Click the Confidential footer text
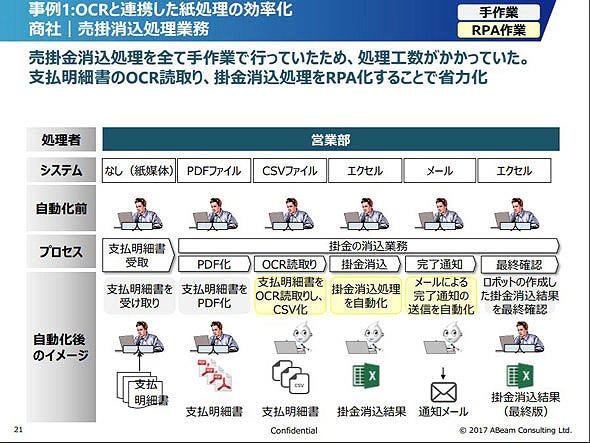This screenshot has height=443, width=590. pyautogui.click(x=294, y=431)
